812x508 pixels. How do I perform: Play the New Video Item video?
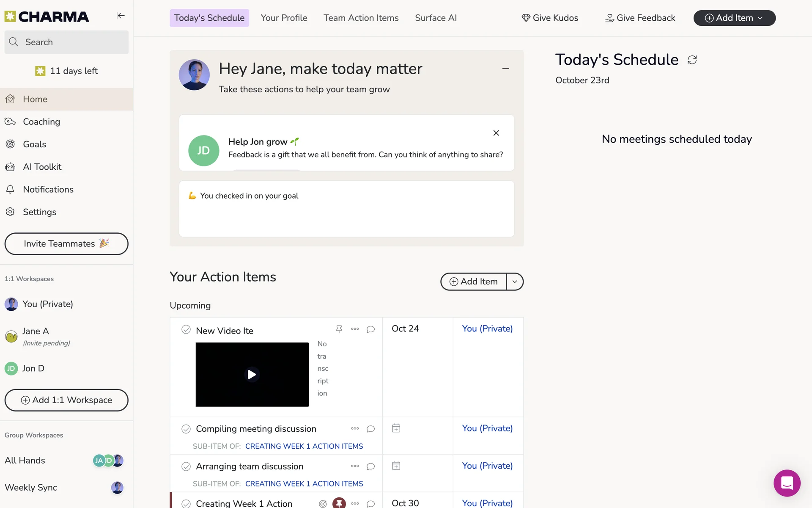pyautogui.click(x=252, y=375)
